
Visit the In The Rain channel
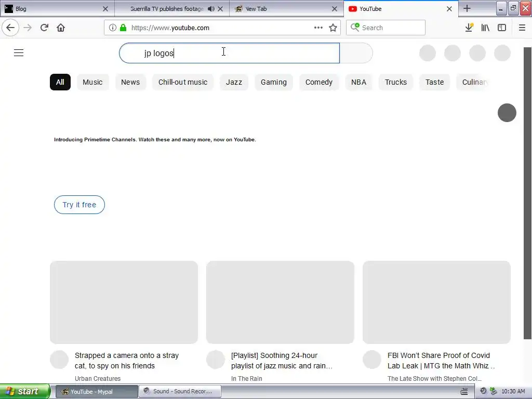247,379
